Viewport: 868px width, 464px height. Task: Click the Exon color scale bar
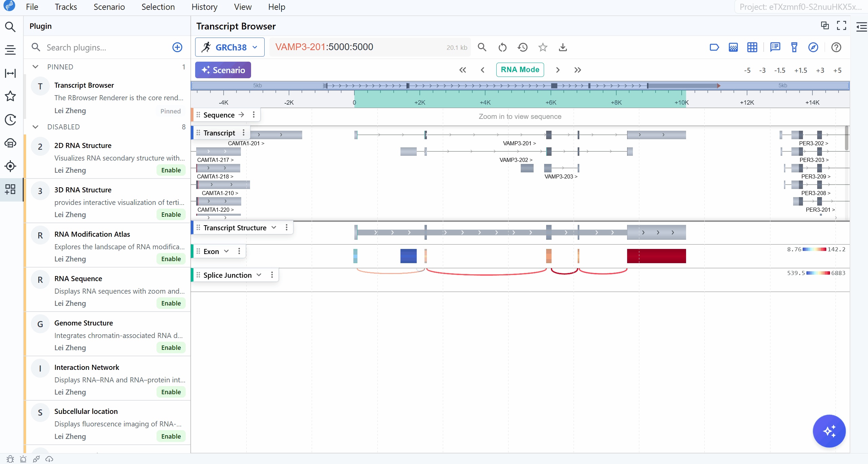coord(814,250)
